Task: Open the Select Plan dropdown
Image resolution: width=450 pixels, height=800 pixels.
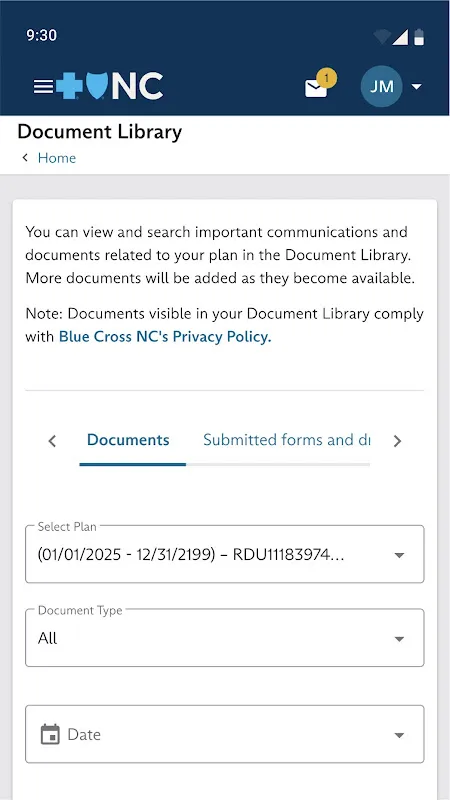Action: click(224, 554)
